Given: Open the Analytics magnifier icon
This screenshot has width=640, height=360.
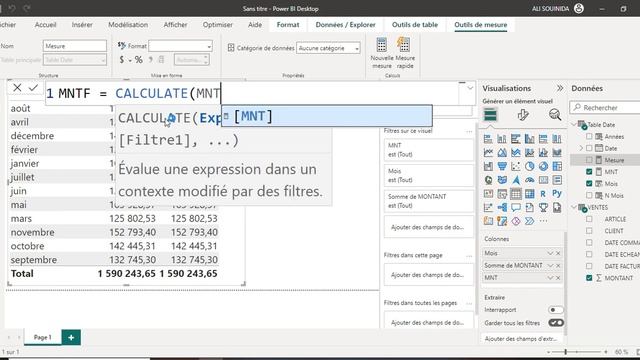Looking at the screenshot, I should coord(555,115).
